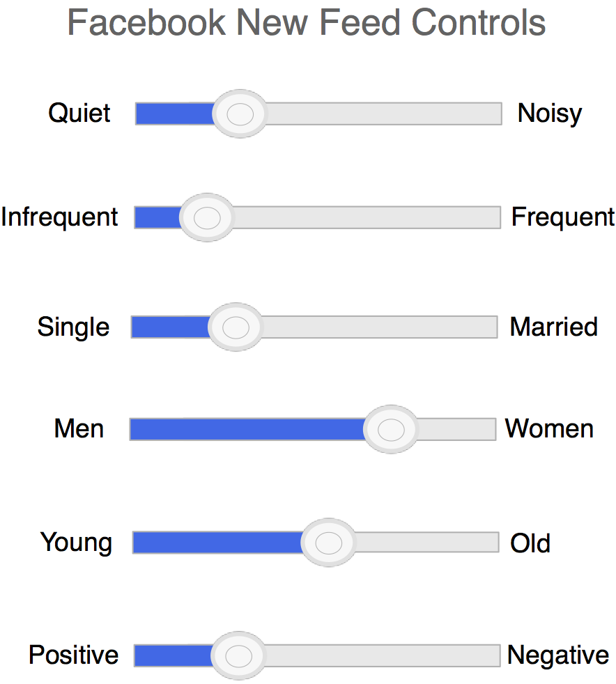Click the Old label
This screenshot has height=684, width=616.
tap(530, 543)
